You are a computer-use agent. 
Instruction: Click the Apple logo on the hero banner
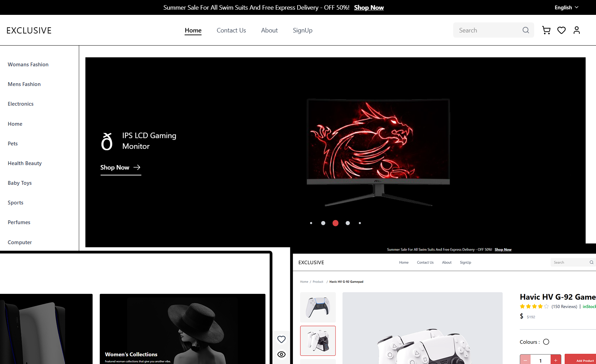pyautogui.click(x=107, y=141)
